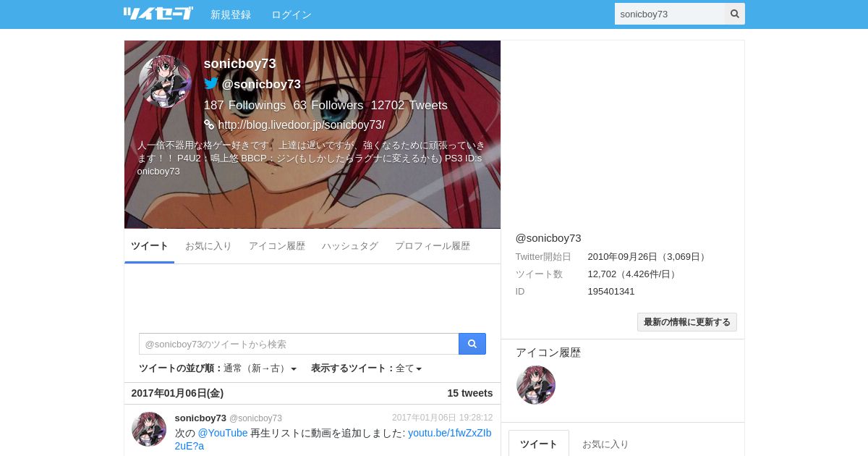Open the ログイン login link
Viewport: 868px width, 456px height.
[292, 14]
